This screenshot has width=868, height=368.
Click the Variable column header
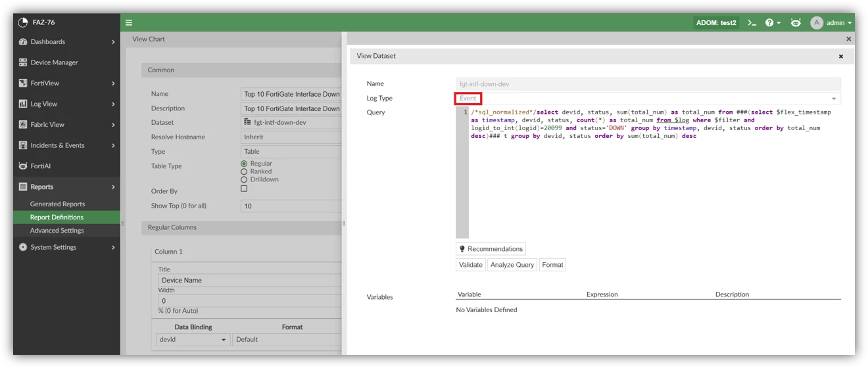[470, 294]
